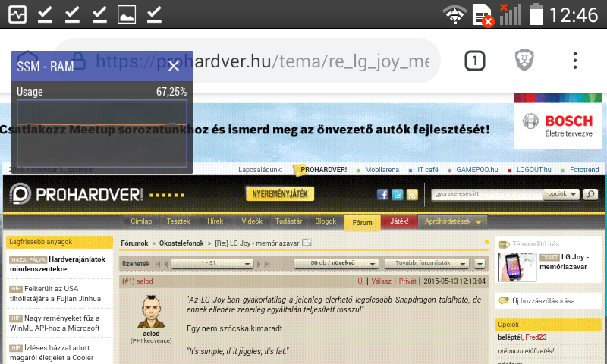Tap the Wi-Fi status icon
Image resolution: width=607 pixels, height=364 pixels.
(x=454, y=14)
